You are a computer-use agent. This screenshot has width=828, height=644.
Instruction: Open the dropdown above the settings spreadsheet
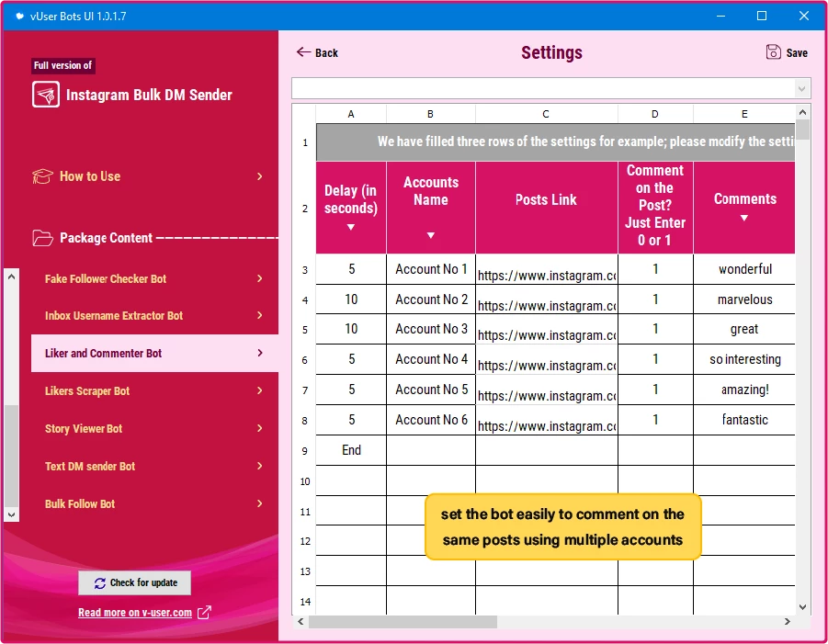tap(801, 89)
